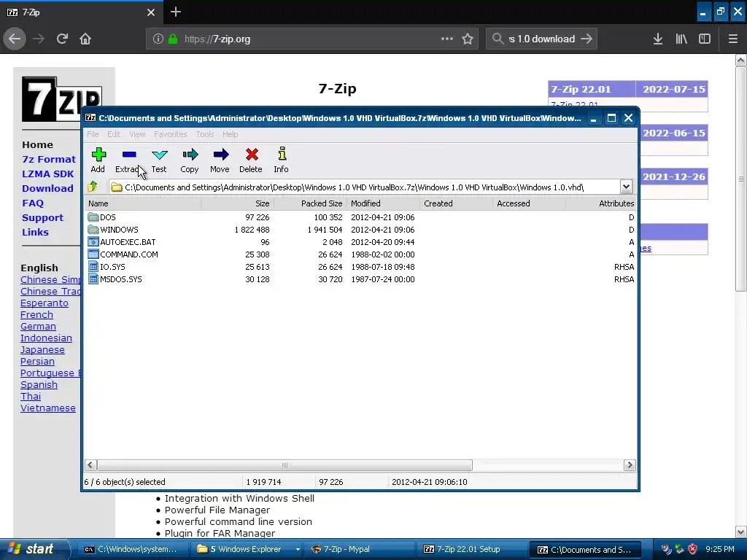Open a new browser tab
This screenshot has height=560, width=747.
coord(176,12)
